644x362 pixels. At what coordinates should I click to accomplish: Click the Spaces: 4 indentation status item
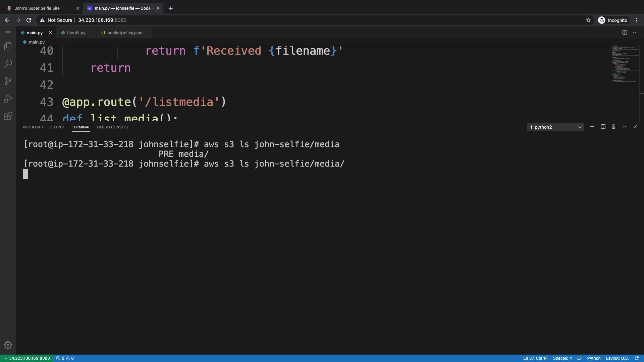562,358
